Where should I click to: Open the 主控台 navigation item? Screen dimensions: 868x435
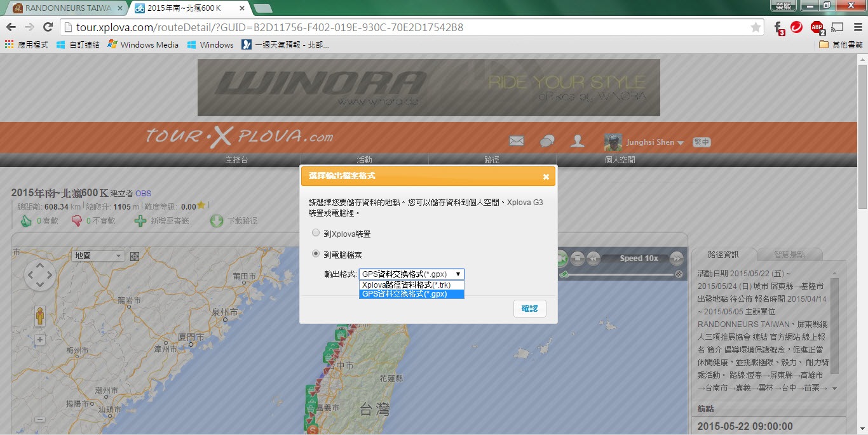pos(236,160)
